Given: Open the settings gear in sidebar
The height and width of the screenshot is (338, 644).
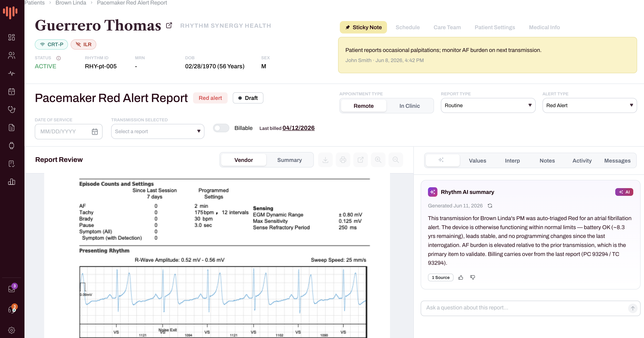Looking at the screenshot, I should [x=12, y=330].
